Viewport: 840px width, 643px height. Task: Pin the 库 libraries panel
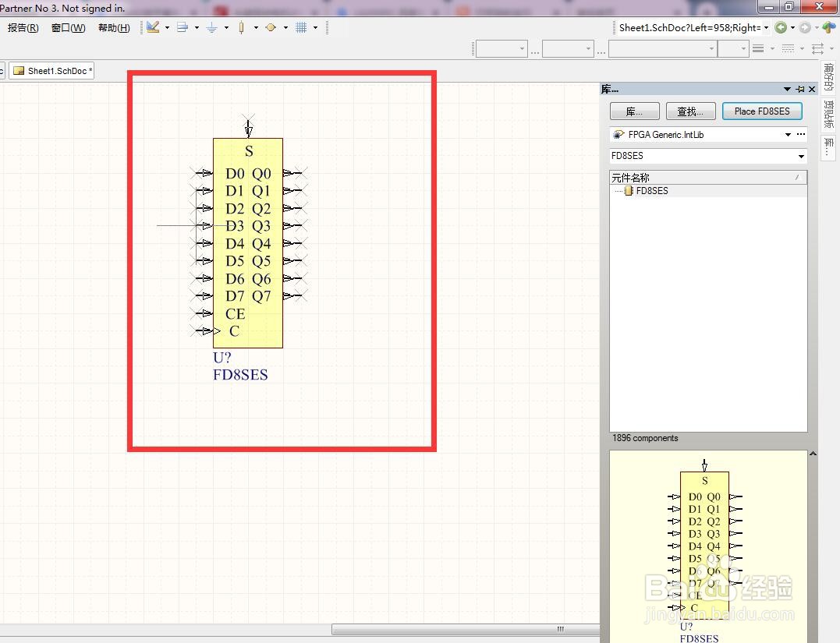[x=800, y=90]
